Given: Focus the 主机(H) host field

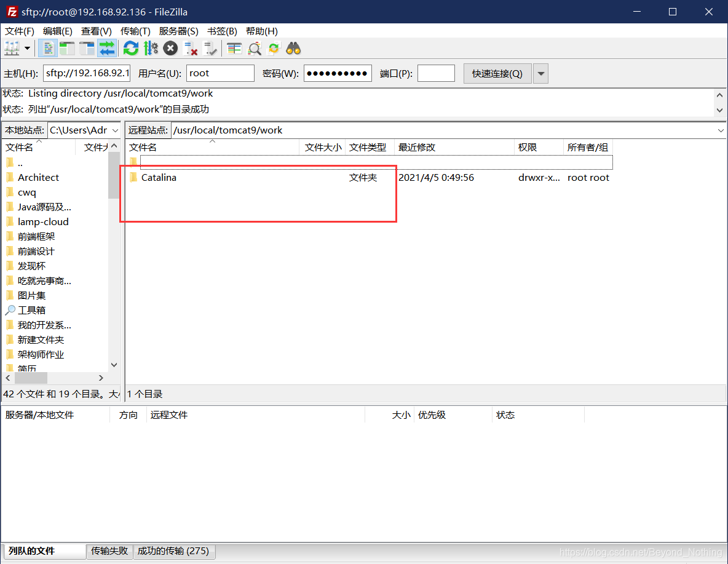Looking at the screenshot, I should point(87,73).
